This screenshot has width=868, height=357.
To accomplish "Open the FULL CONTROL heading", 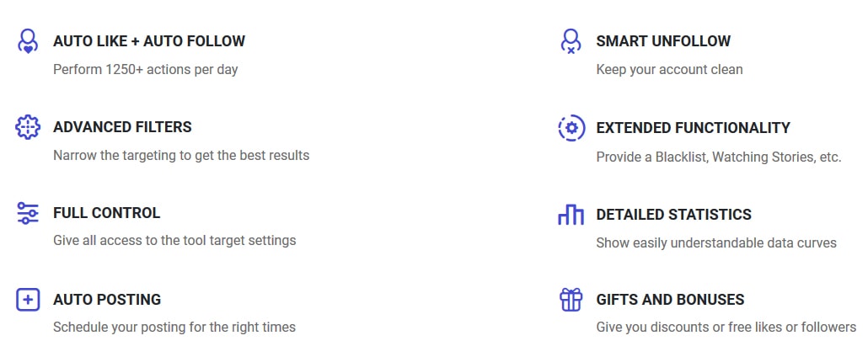I will [107, 213].
